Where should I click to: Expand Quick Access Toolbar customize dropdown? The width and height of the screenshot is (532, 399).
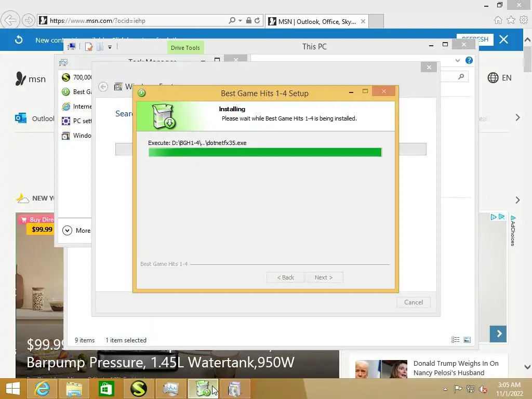coord(110,47)
